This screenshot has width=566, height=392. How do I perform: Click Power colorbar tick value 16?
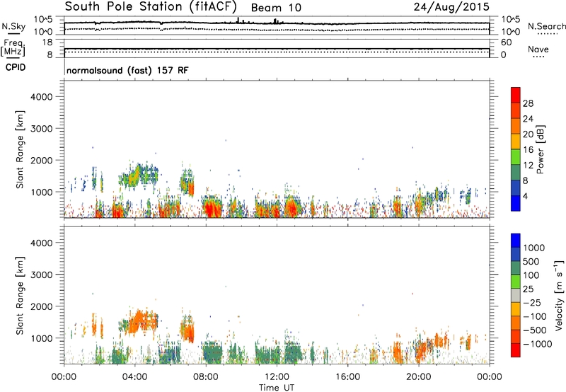pos(528,150)
